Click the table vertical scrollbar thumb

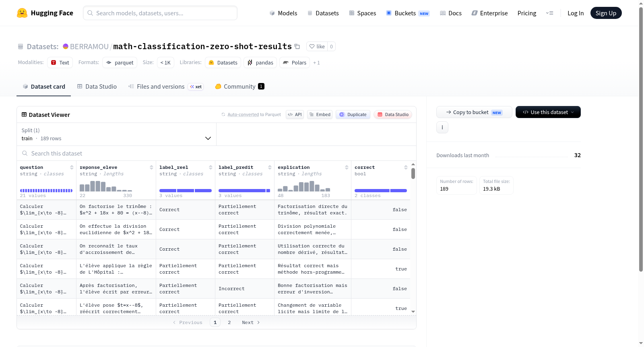(x=413, y=174)
